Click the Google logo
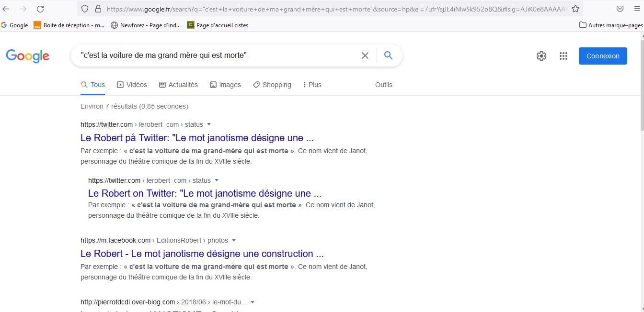 (x=27, y=56)
